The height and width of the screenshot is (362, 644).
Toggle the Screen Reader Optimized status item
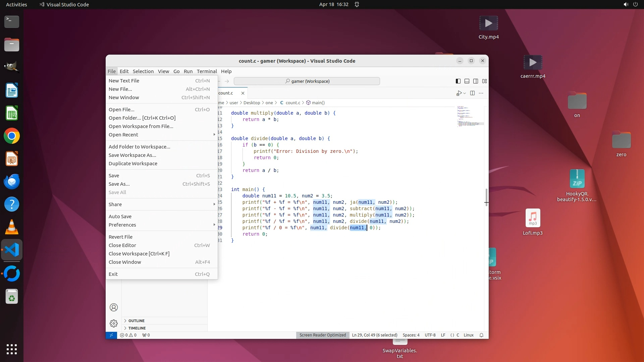coord(322,335)
